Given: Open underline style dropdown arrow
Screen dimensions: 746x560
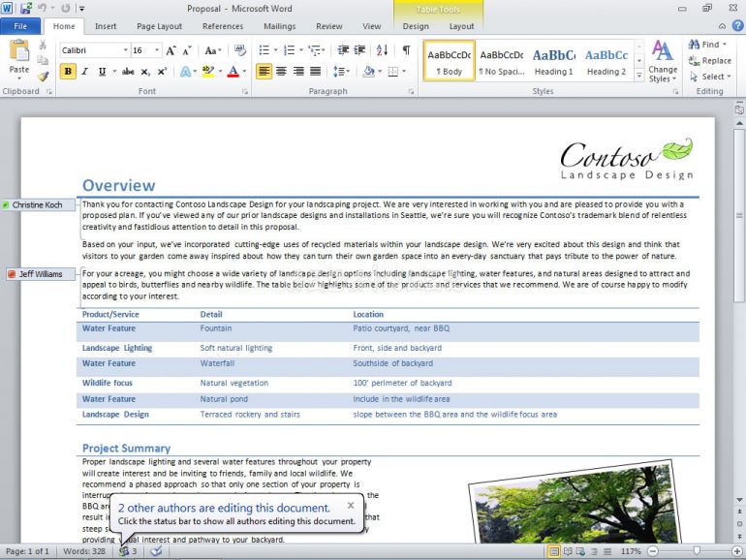Looking at the screenshot, I should coord(114,72).
